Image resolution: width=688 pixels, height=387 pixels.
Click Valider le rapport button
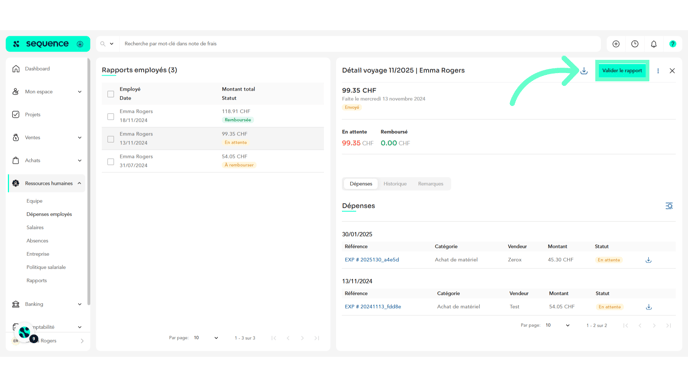622,71
